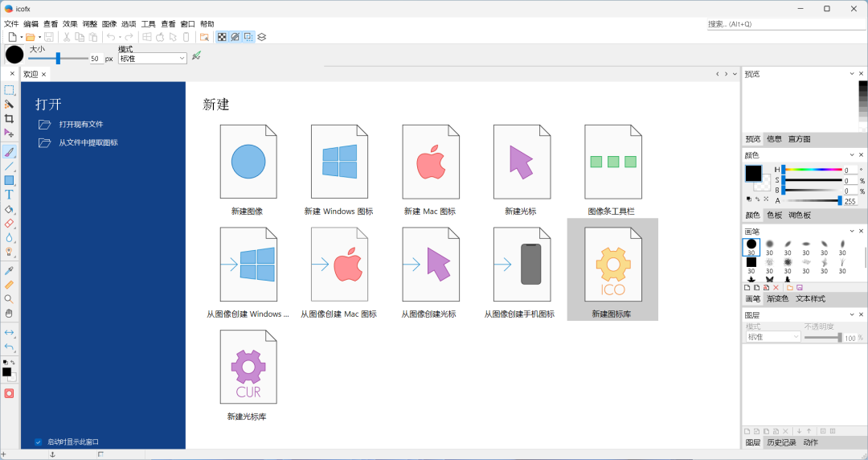The image size is (868, 460).
Task: Collapse the Layers panel chevron
Action: tap(852, 314)
